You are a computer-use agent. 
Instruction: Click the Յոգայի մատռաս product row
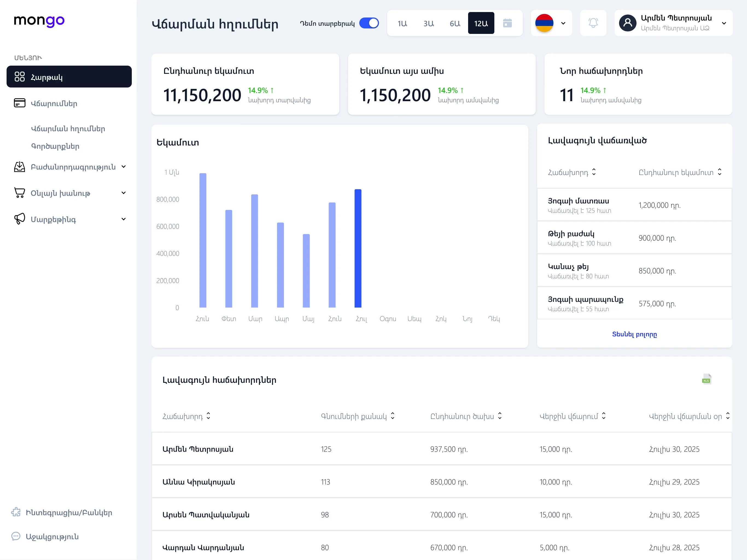tap(634, 205)
